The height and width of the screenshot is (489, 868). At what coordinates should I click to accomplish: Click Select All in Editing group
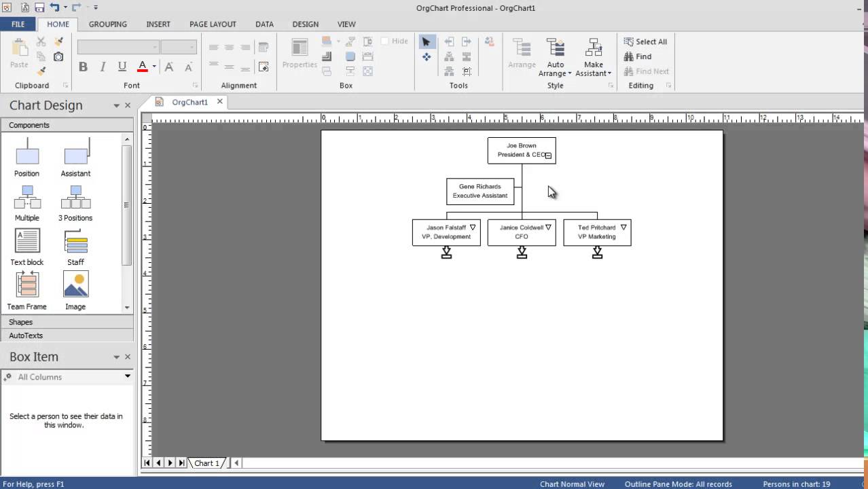[645, 41]
